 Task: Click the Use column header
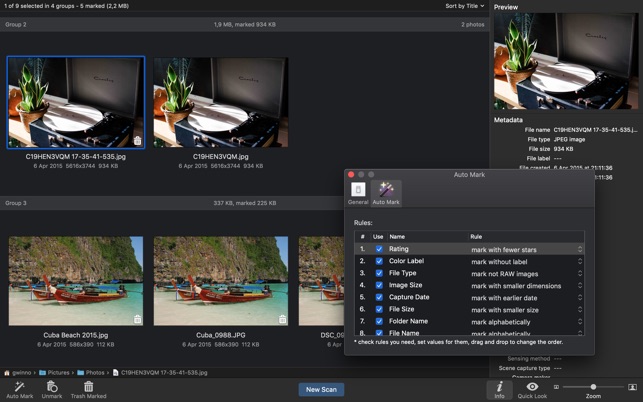tap(378, 237)
